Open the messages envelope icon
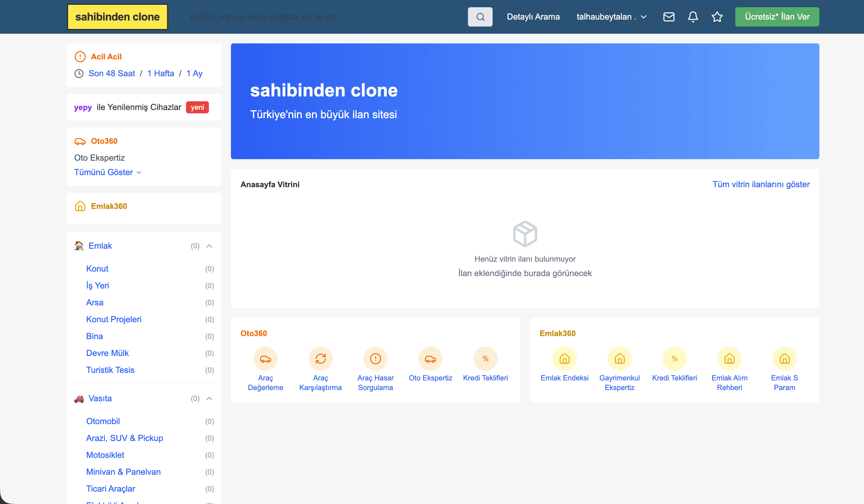This screenshot has height=504, width=864. coord(669,17)
